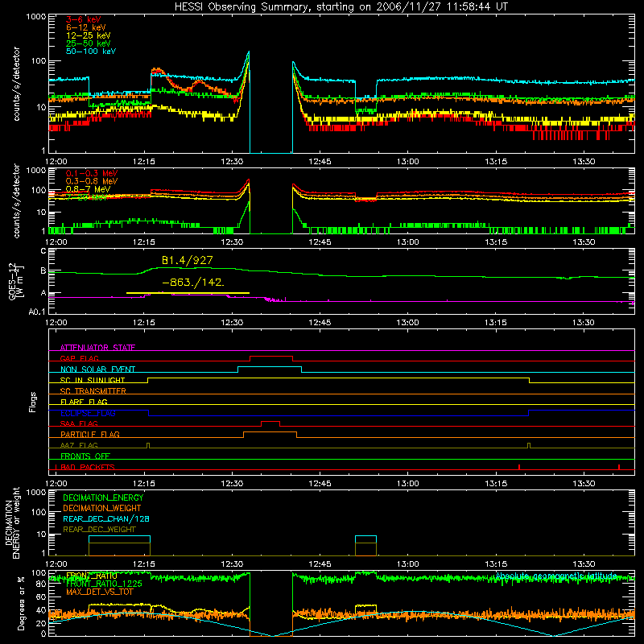Click counts/s/detector axis title of top panel
Viewport: 644px width, 644px height.
[16, 84]
